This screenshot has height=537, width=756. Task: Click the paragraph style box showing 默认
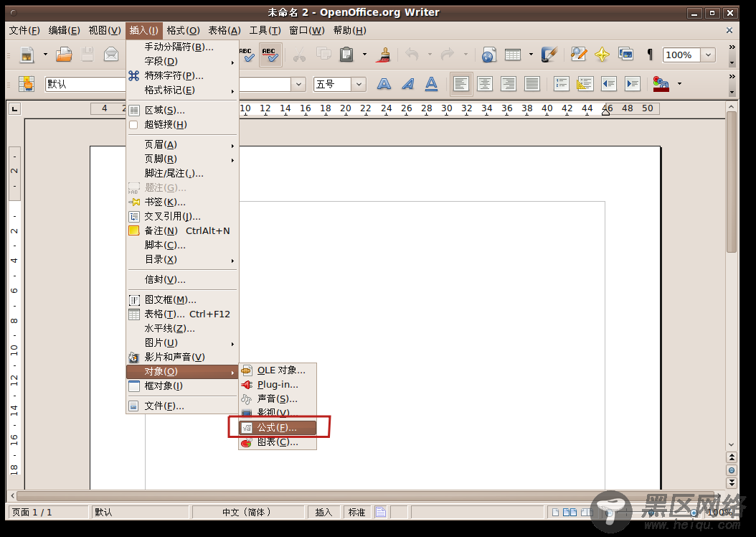click(85, 85)
